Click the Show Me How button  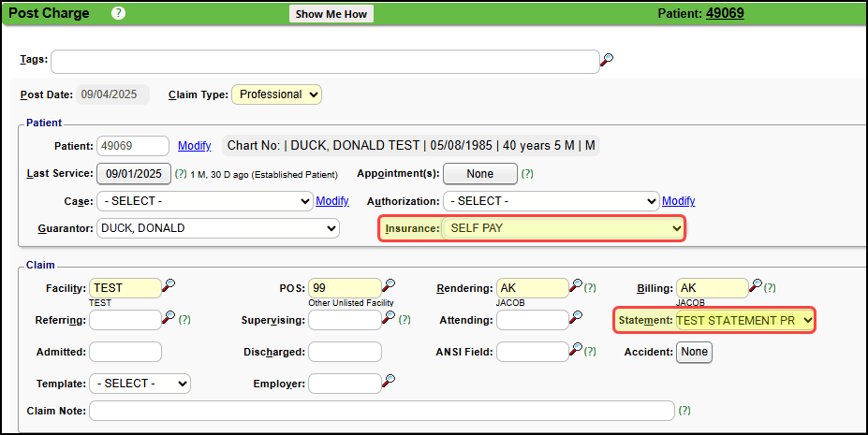click(x=331, y=14)
